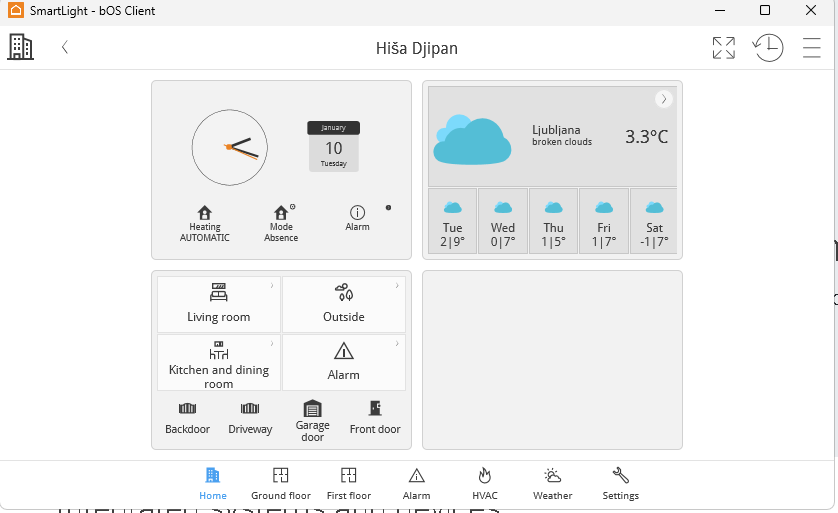Switch to the Weather tab

(x=553, y=484)
